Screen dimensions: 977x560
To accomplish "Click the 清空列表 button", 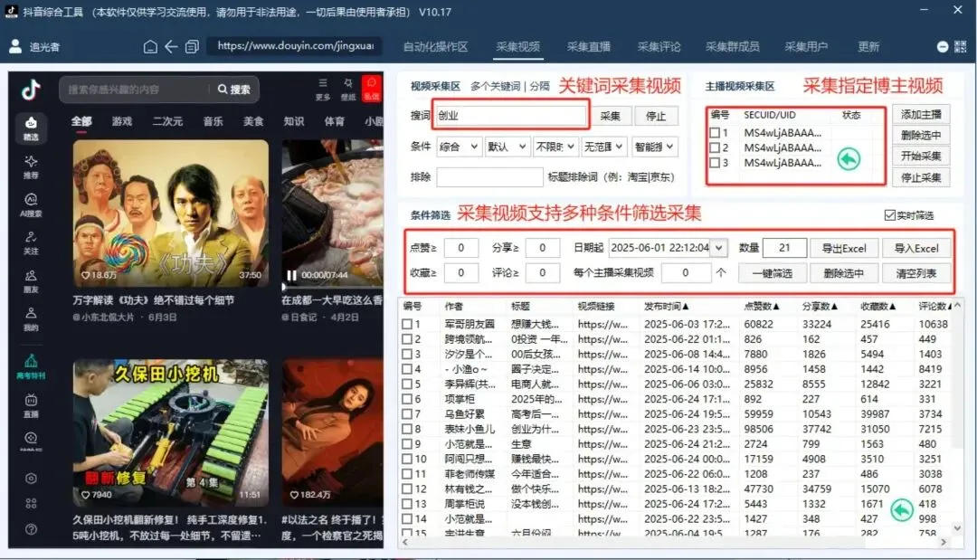I will 915,273.
